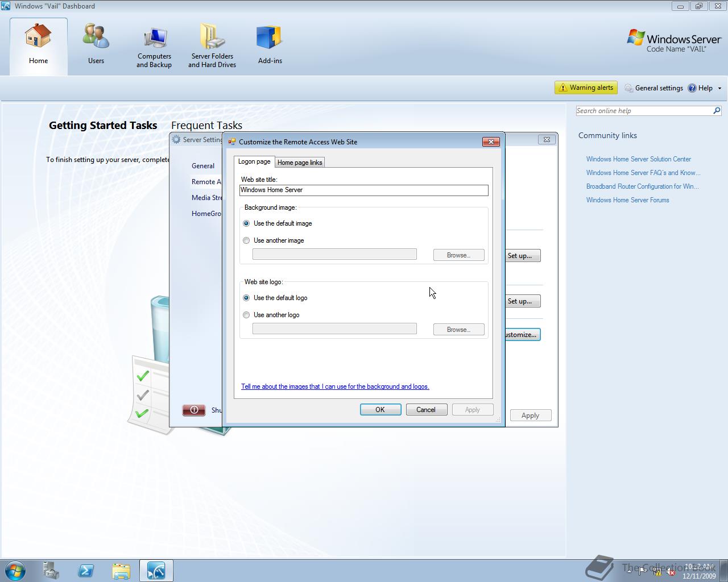Viewport: 728px width, 582px height.
Task: Click Cancel in Customize dialog
Action: [426, 410]
